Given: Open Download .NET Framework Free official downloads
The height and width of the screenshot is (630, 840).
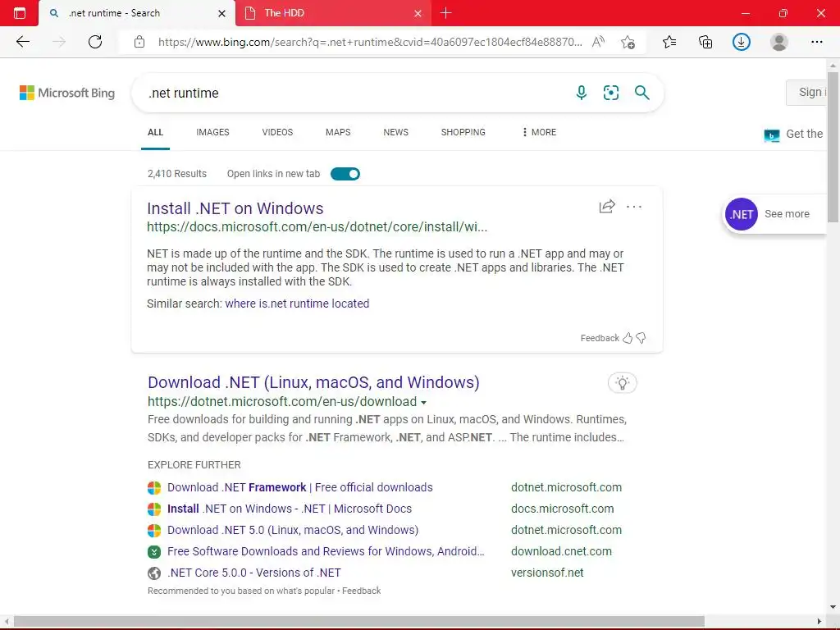Looking at the screenshot, I should (300, 487).
